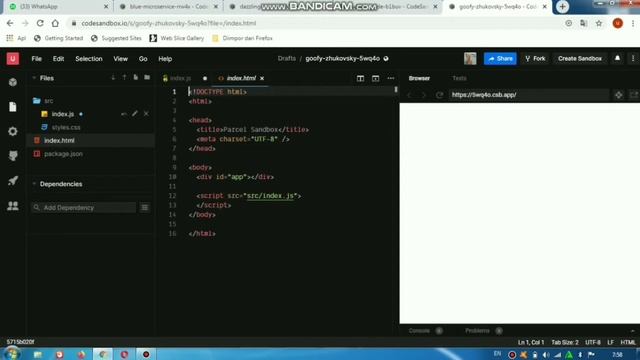The height and width of the screenshot is (360, 640).
Task: Select the Browser preview tab
Action: 419,78
